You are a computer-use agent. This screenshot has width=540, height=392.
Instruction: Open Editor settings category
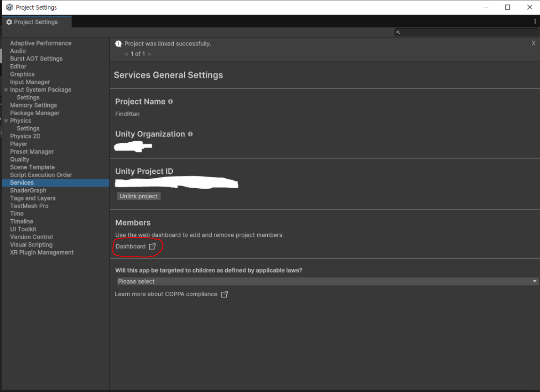(x=18, y=67)
